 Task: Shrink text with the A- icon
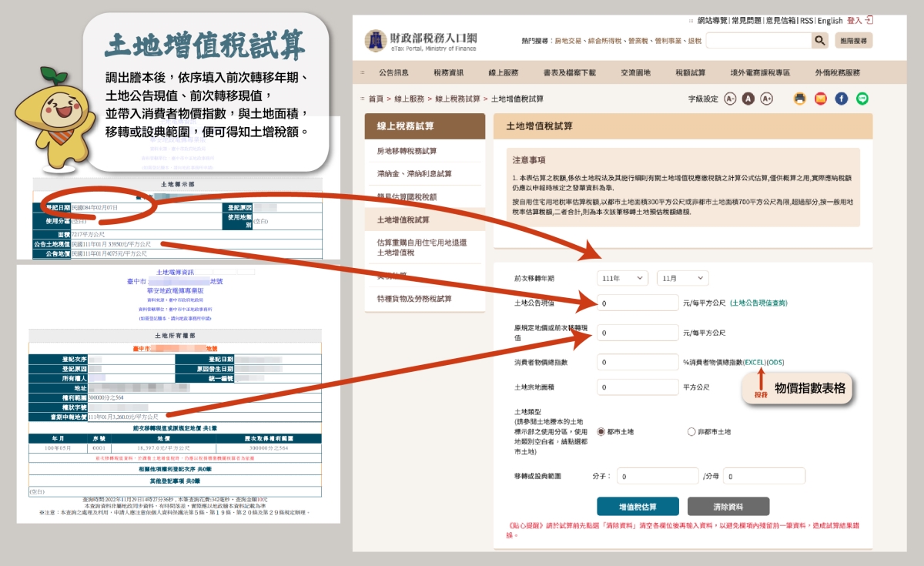click(730, 99)
